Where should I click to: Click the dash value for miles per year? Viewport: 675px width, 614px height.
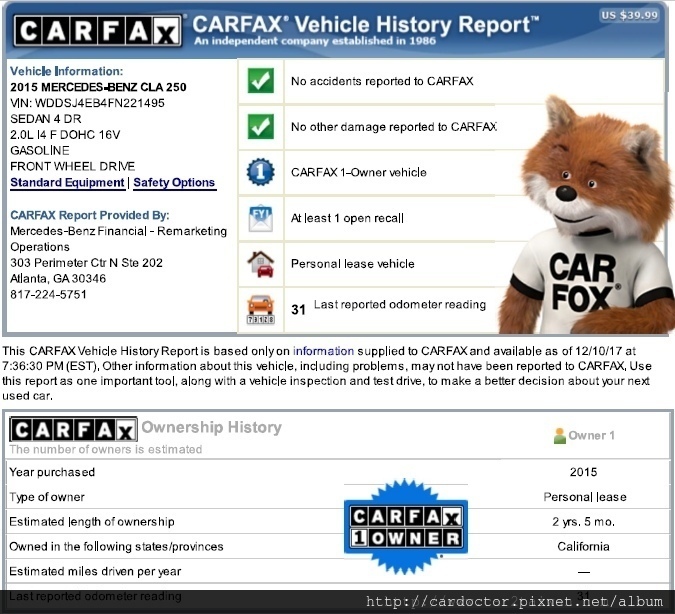(x=584, y=572)
